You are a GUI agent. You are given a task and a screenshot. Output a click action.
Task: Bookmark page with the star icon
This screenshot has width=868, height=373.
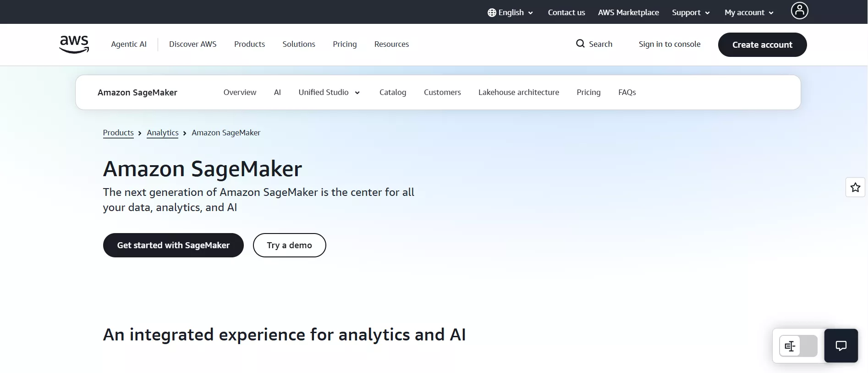[x=855, y=187]
